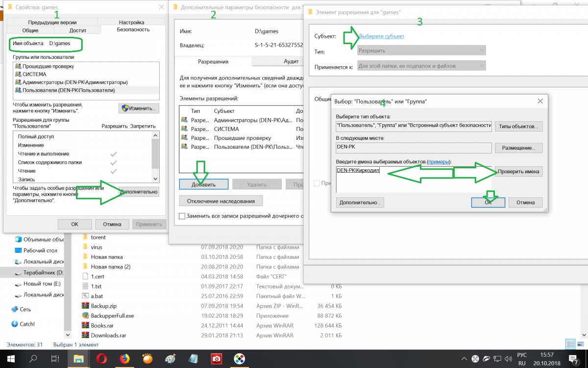Switch to Аудит tab

point(292,61)
